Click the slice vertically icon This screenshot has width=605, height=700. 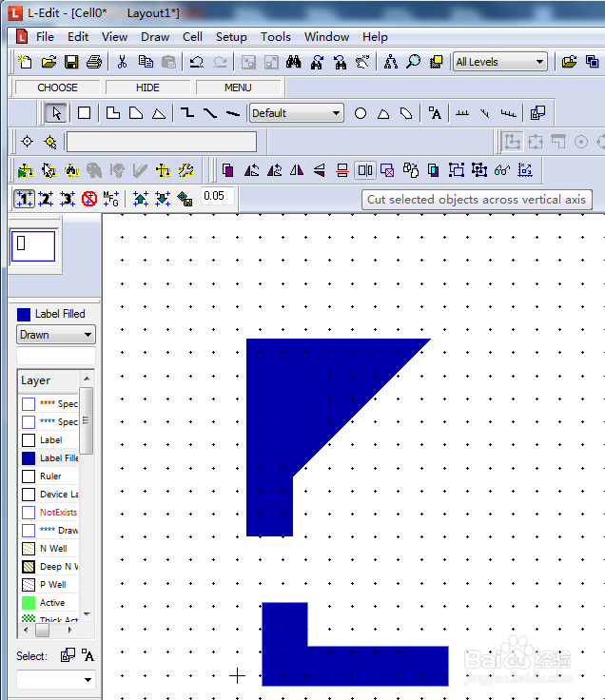click(365, 170)
